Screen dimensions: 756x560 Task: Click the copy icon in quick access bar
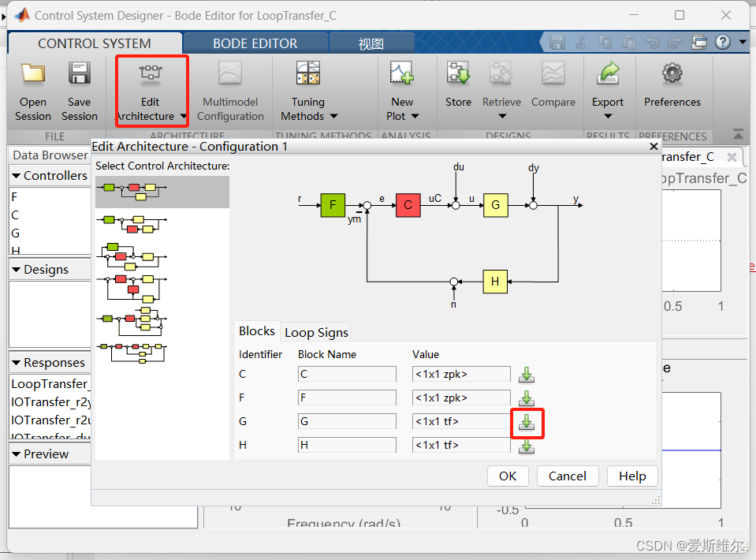coord(605,43)
